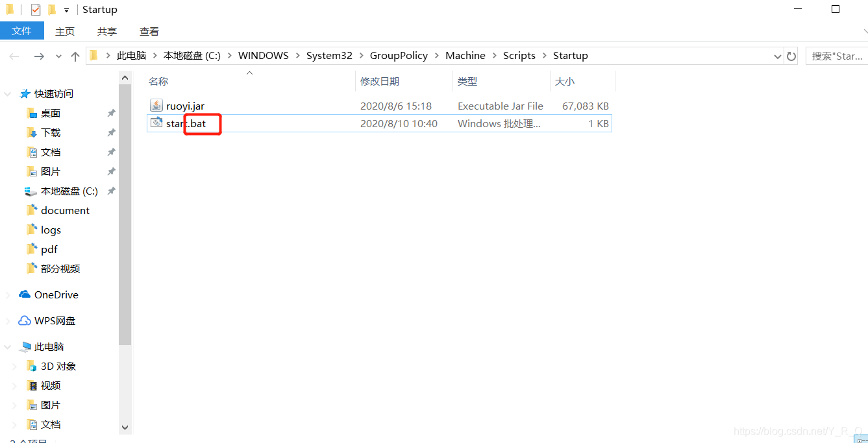Viewport: 868px width, 443px height.
Task: Open address bar history dropdown
Action: point(778,56)
